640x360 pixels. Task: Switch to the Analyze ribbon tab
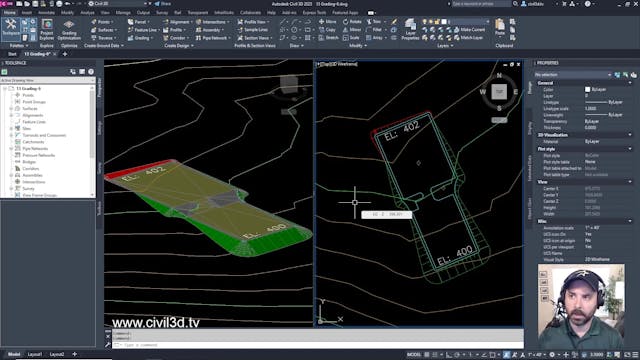point(87,13)
